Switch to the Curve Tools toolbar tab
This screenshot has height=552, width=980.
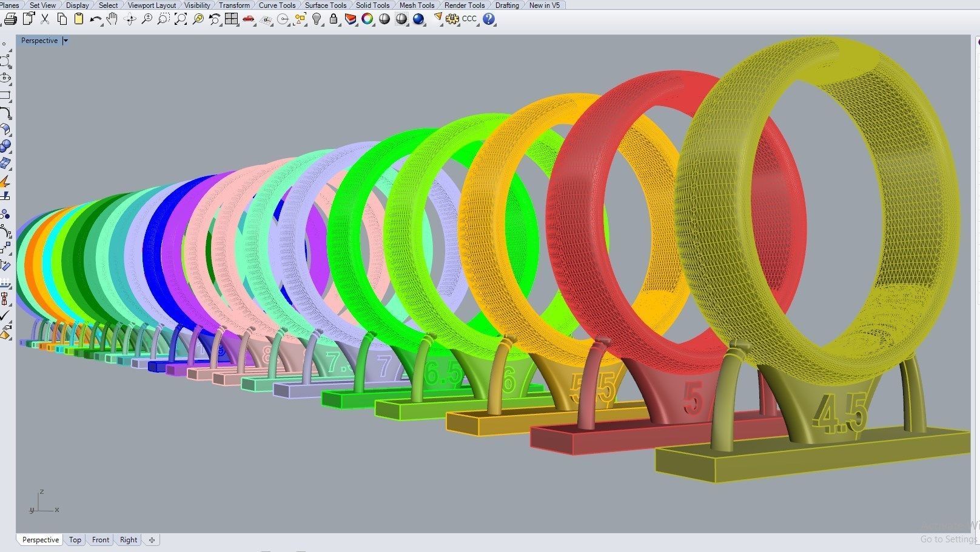(x=277, y=5)
